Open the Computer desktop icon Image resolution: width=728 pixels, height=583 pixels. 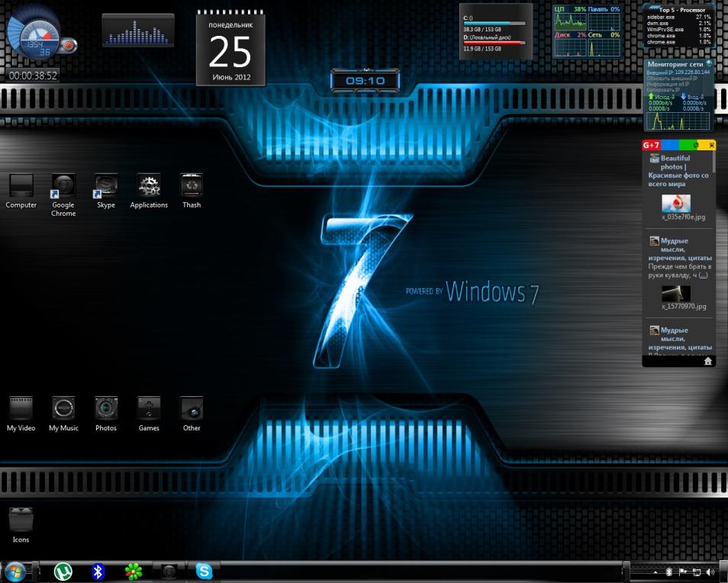coord(21,186)
